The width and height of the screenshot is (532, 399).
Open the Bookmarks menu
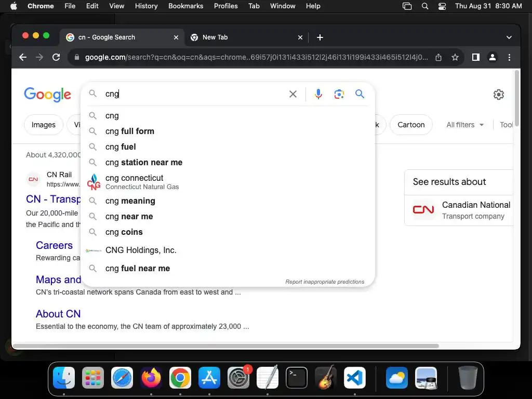click(185, 6)
